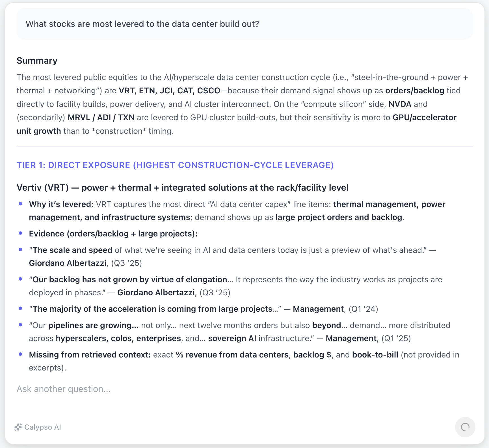Click the NVDA ticker mention
489x448 pixels.
(x=400, y=104)
